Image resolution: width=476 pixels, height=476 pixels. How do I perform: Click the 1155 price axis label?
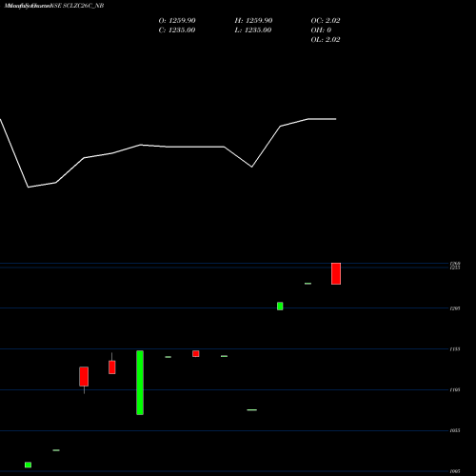click(455, 349)
